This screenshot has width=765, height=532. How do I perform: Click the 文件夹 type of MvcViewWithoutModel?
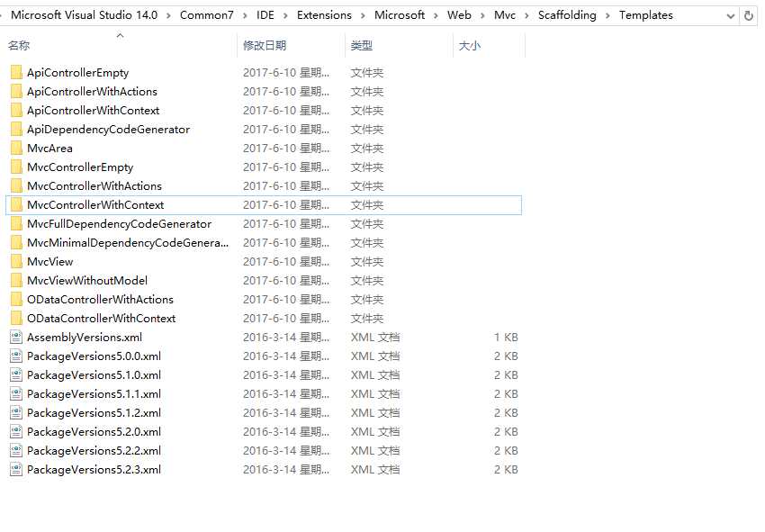(367, 281)
